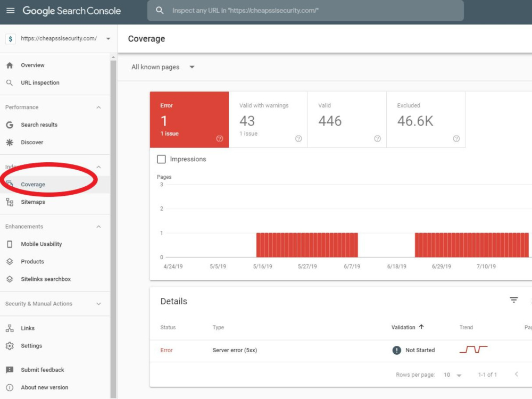532x399 pixels.
Task: Collapse the Enhancements section
Action: (98, 227)
